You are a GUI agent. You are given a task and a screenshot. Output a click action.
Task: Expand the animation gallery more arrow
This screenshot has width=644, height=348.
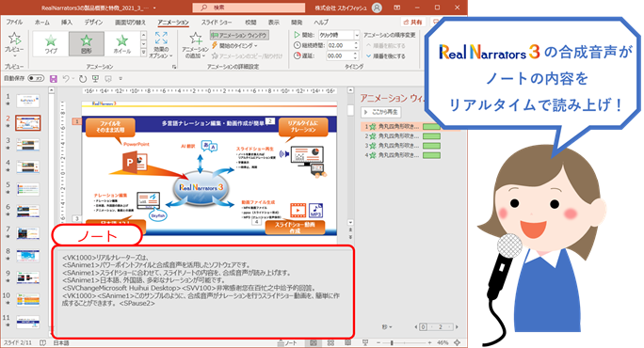[143, 53]
